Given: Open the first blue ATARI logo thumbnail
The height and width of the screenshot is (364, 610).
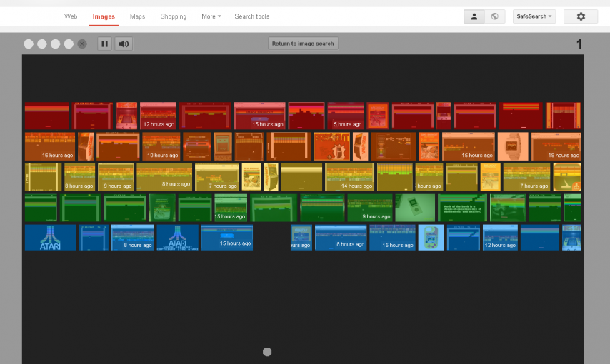Looking at the screenshot, I should click(x=50, y=237).
